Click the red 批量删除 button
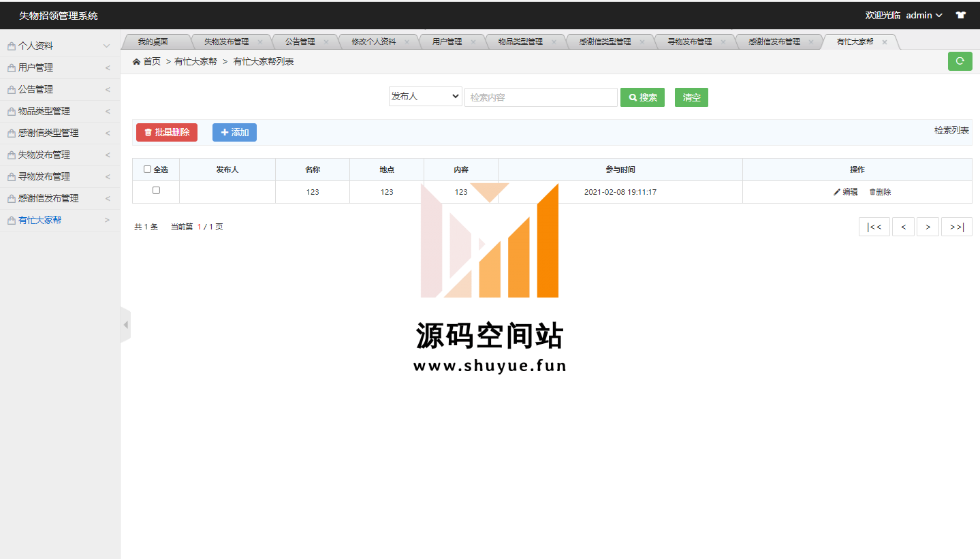 (167, 132)
